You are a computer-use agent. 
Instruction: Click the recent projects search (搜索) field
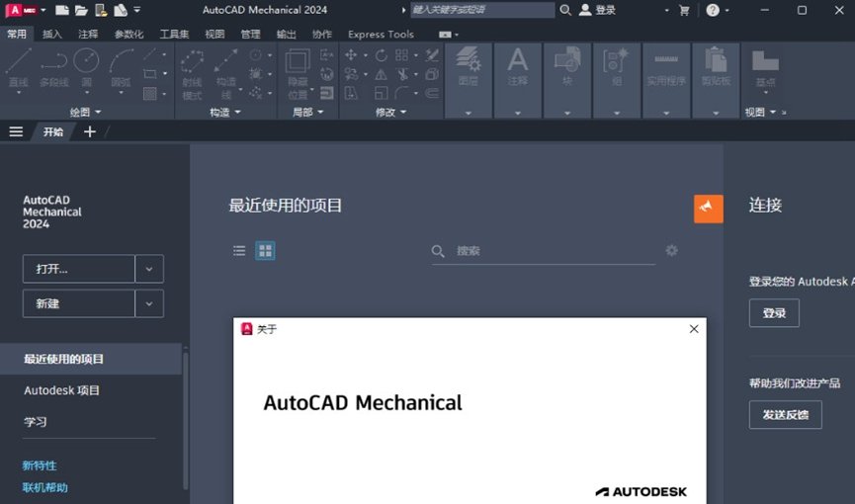543,251
